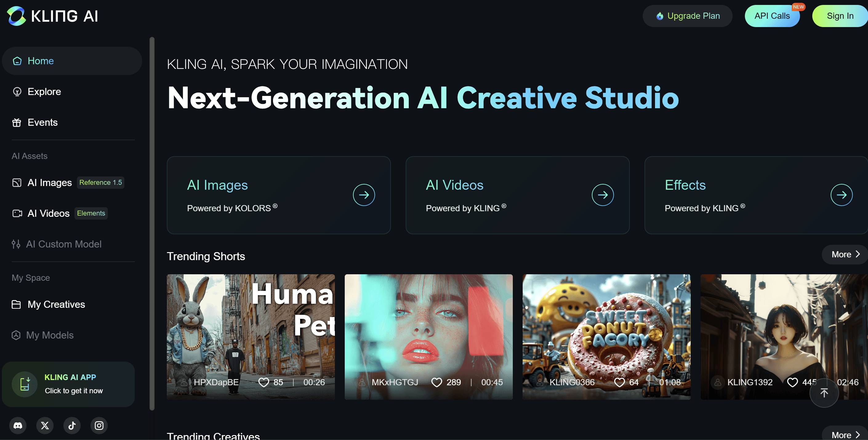Click the MKxHGTGJ username

click(x=395, y=383)
